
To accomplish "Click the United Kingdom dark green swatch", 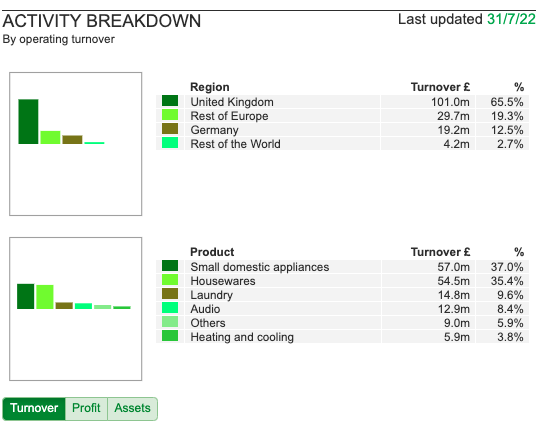I will pos(170,101).
